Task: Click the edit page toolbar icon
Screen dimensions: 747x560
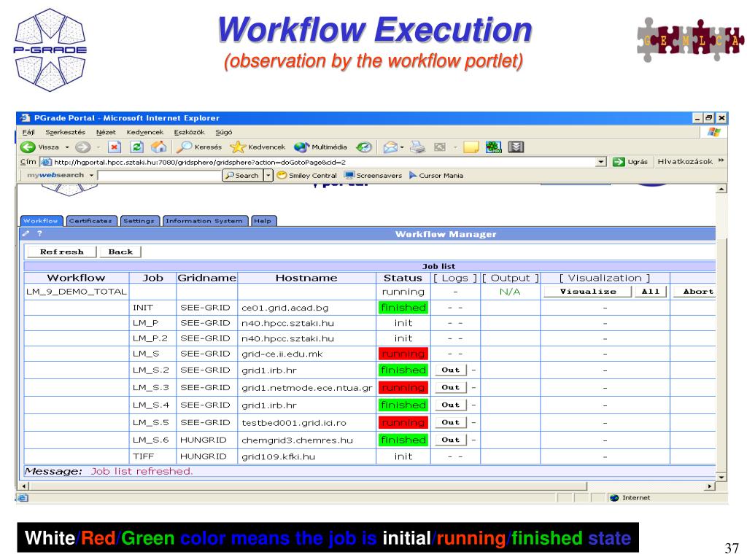Action: coord(440,147)
